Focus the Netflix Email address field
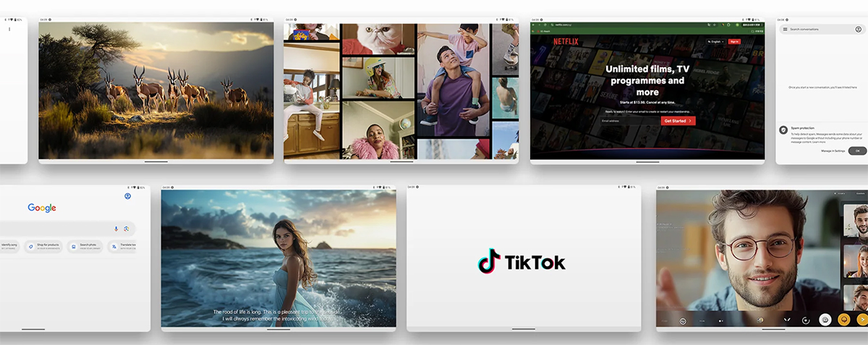The width and height of the screenshot is (868, 345). [629, 121]
